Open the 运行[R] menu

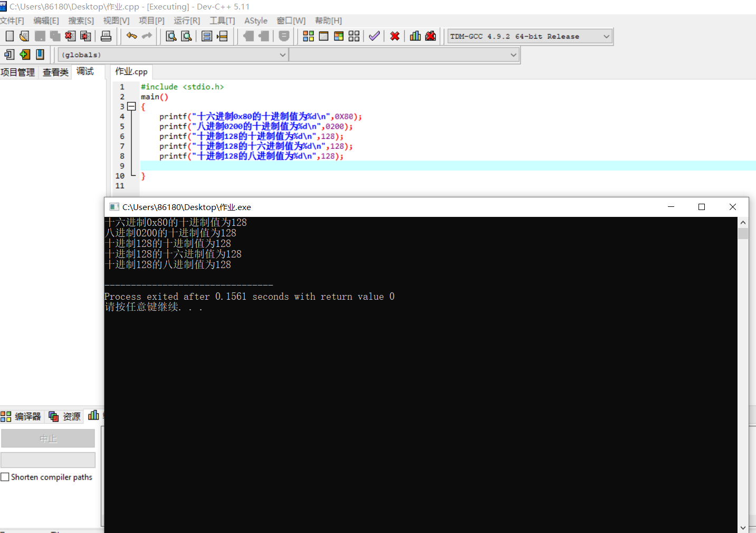click(x=187, y=21)
